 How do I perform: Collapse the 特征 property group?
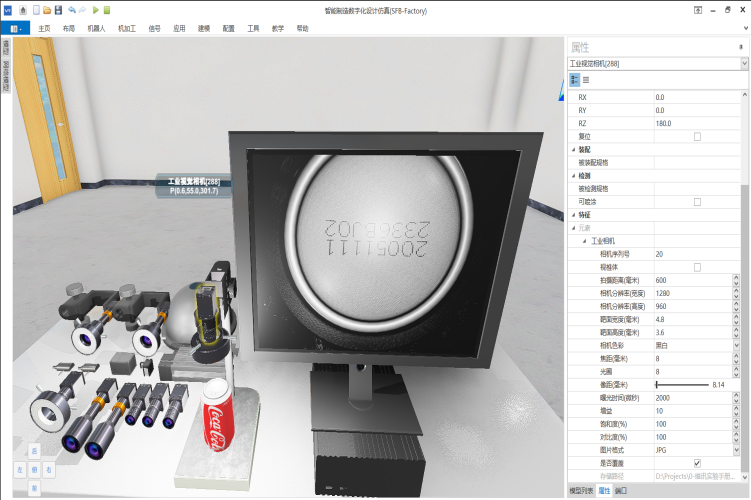(574, 215)
